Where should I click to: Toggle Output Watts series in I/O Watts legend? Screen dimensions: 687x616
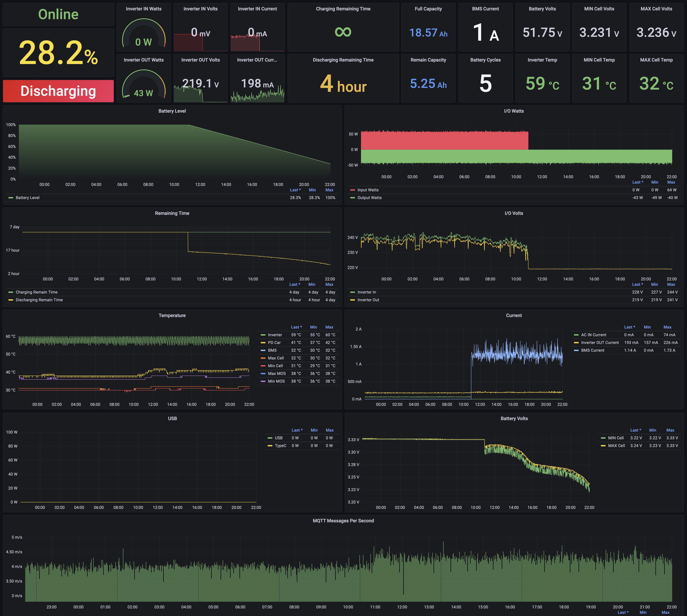pyautogui.click(x=369, y=198)
